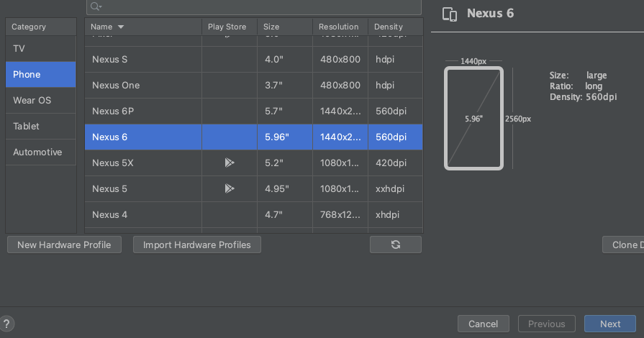The height and width of the screenshot is (338, 644).
Task: Open the help question mark button
Action: (x=6, y=324)
